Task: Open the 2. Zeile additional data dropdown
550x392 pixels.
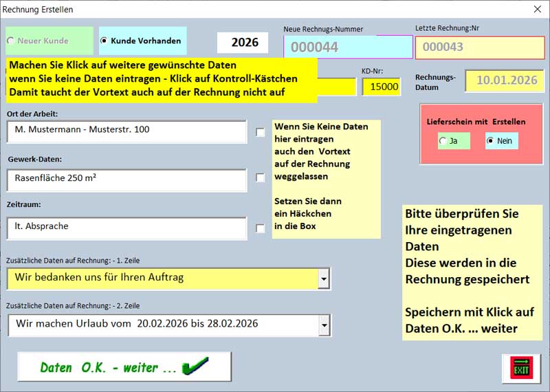Action: tap(323, 325)
